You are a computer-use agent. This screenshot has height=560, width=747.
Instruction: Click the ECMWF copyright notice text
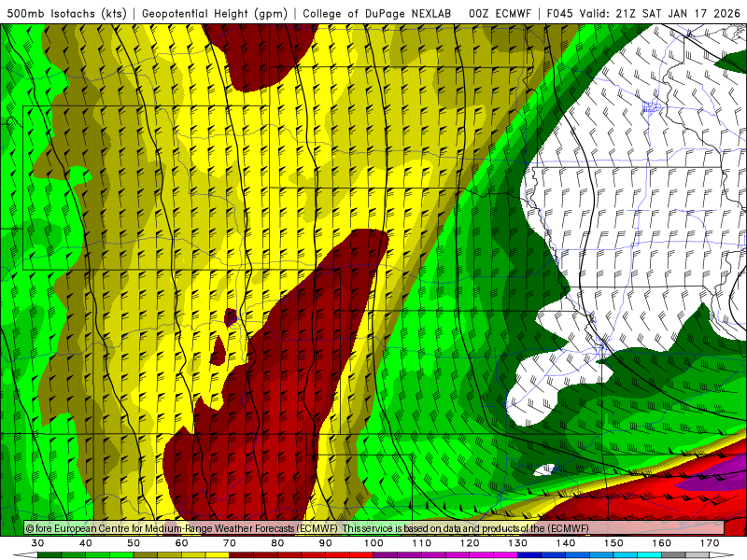pyautogui.click(x=307, y=528)
